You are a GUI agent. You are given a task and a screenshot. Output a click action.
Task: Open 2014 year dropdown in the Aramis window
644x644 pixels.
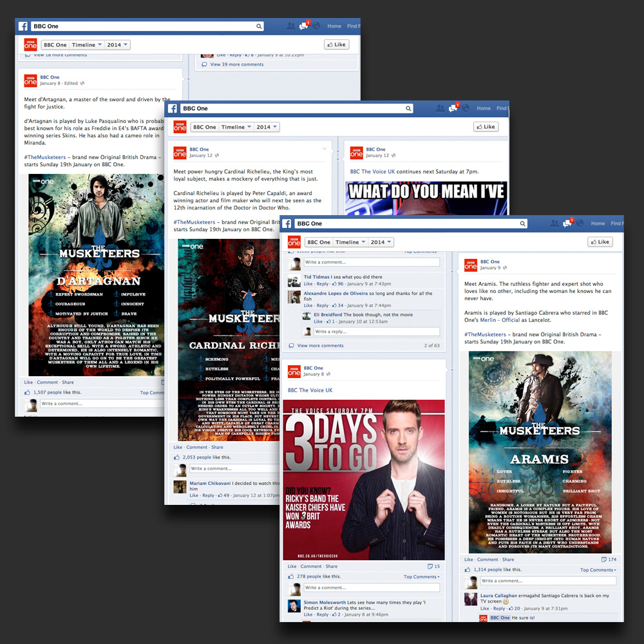click(x=381, y=242)
